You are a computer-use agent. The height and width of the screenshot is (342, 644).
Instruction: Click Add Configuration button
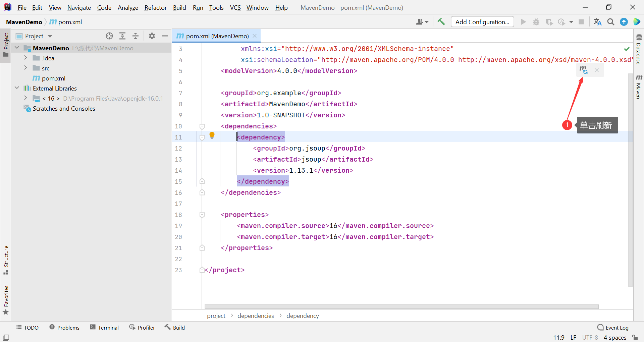(482, 22)
